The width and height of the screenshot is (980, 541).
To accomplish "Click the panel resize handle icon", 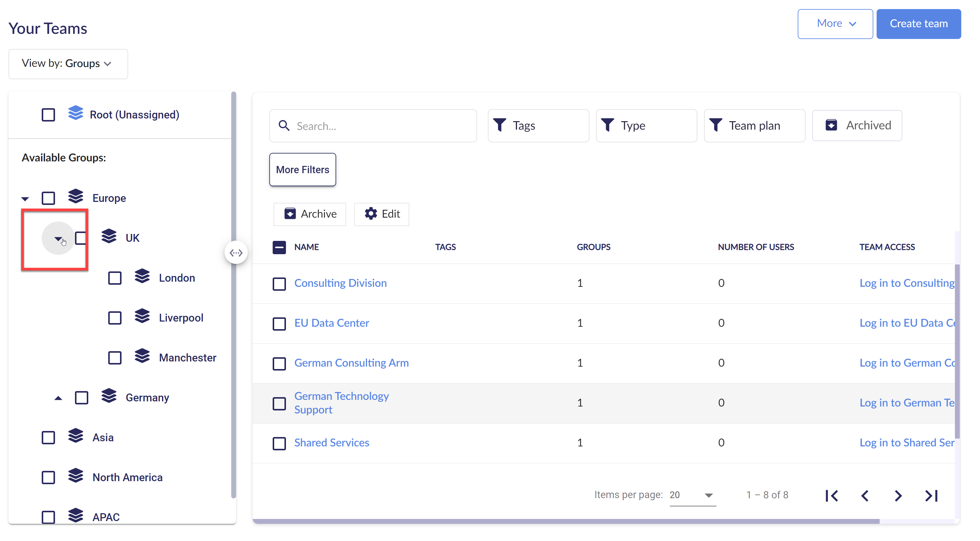I will click(x=236, y=253).
